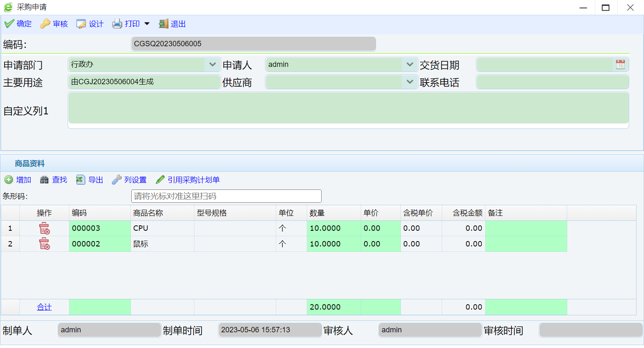Click 查找 in the product toolbar

pyautogui.click(x=54, y=180)
